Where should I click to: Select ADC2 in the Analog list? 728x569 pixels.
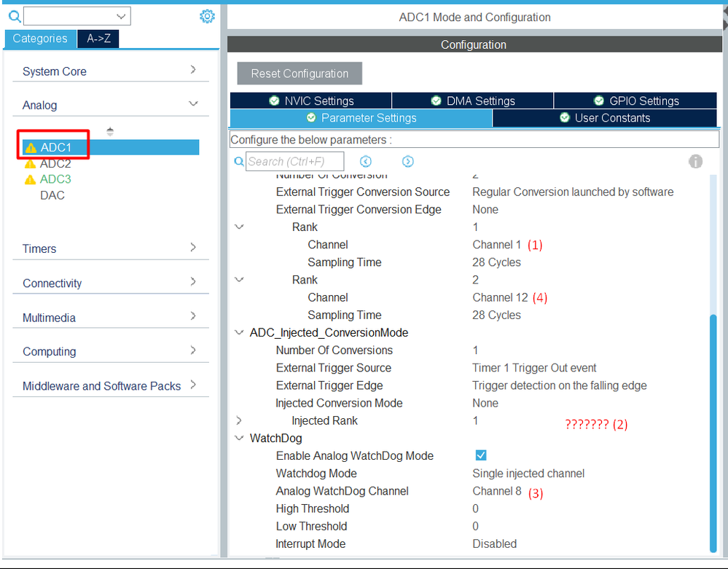55,164
